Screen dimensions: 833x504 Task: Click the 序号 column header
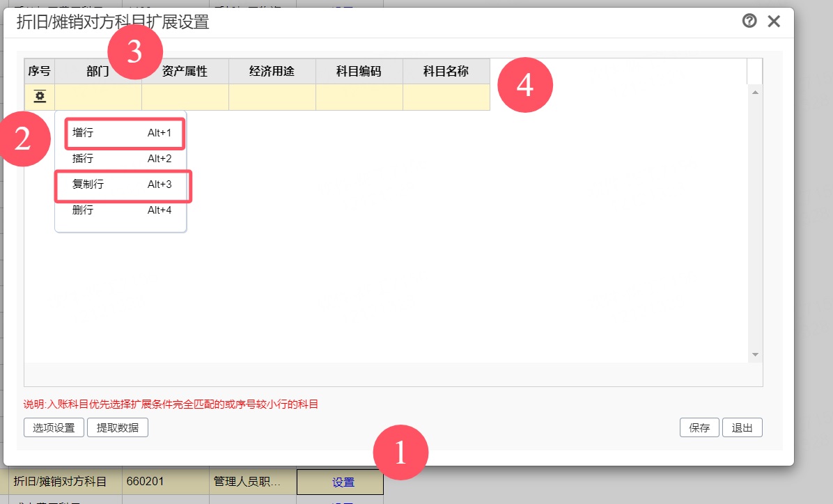39,71
